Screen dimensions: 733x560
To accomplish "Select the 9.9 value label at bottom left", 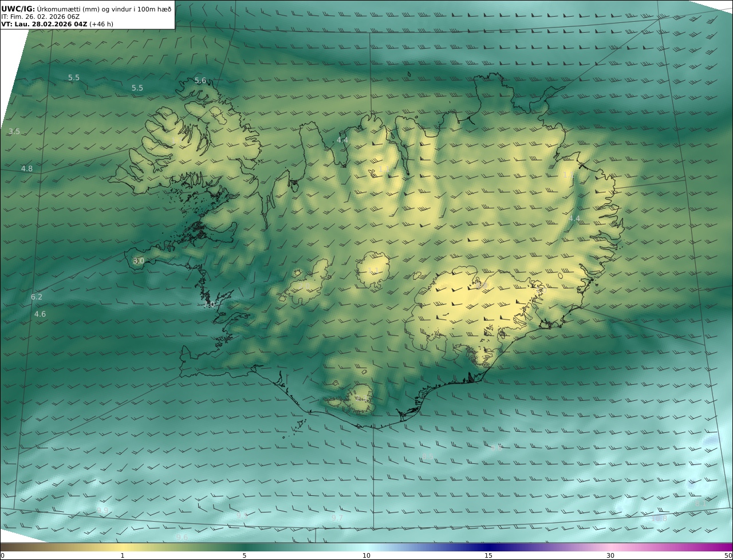I will coord(103,511).
